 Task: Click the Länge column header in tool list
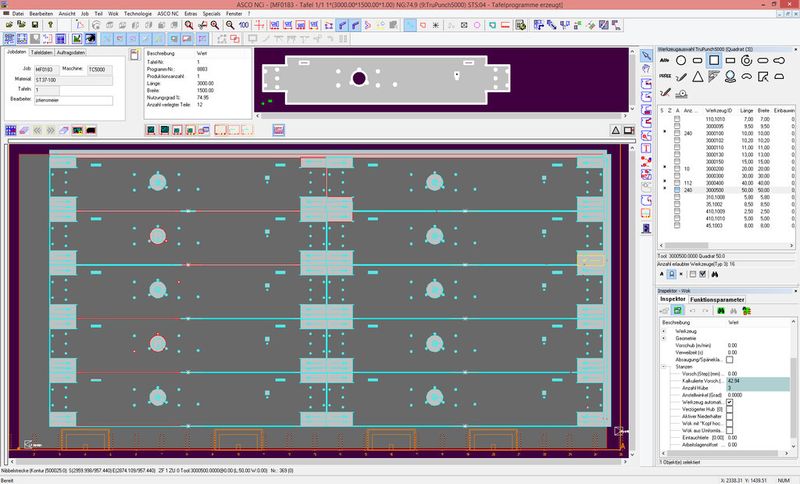tap(746, 111)
